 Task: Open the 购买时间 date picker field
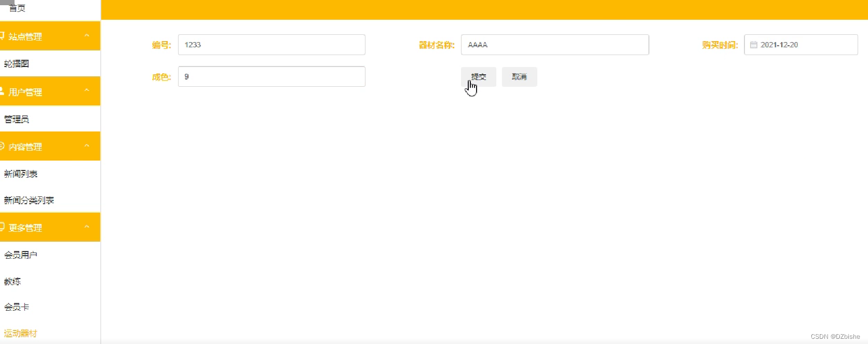click(x=801, y=45)
